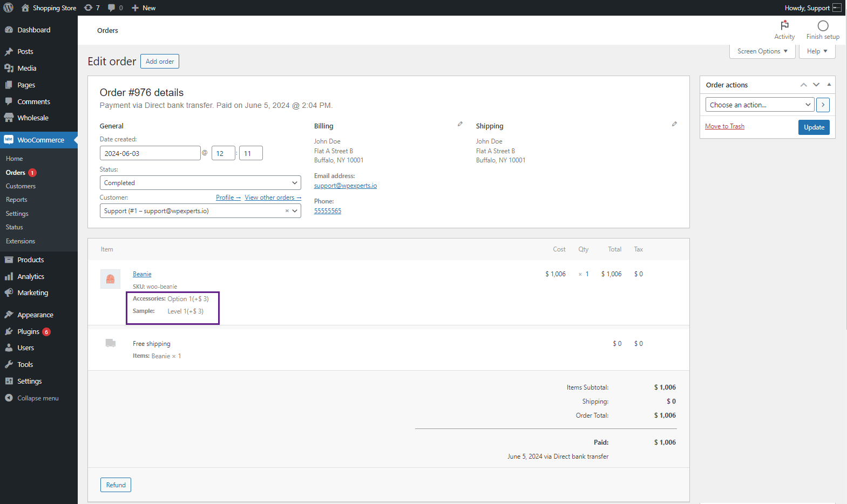Screen dimensions: 847x504
Task: Open the Activity flag icon
Action: [x=784, y=25]
